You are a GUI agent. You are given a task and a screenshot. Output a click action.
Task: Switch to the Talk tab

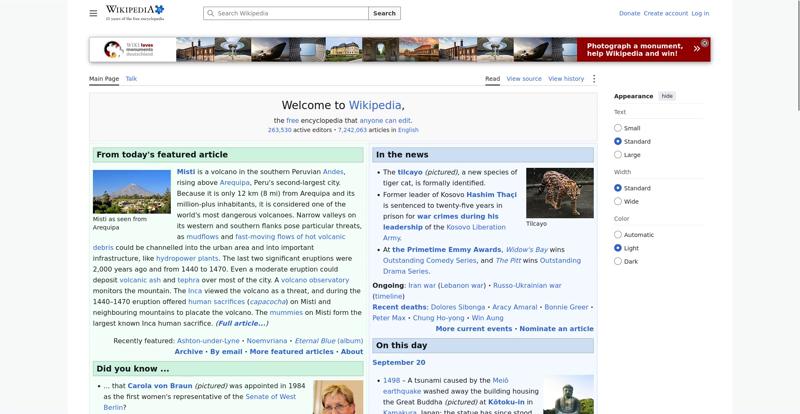click(131, 79)
